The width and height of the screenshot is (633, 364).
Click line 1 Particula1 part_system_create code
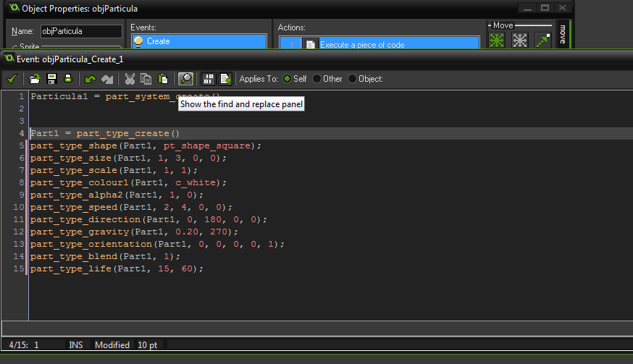125,96
